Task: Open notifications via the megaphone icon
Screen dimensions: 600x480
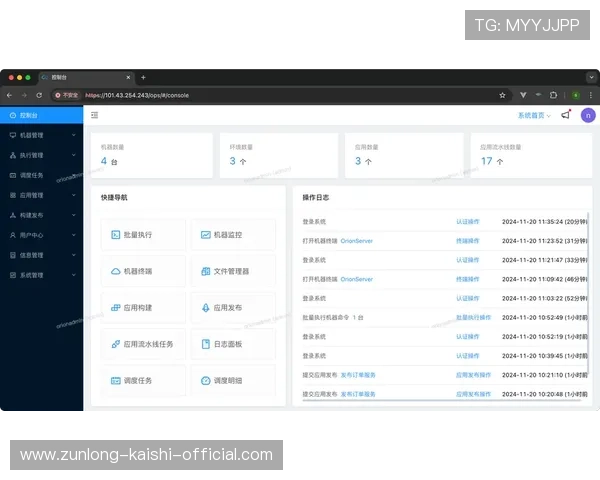Action: (x=566, y=115)
